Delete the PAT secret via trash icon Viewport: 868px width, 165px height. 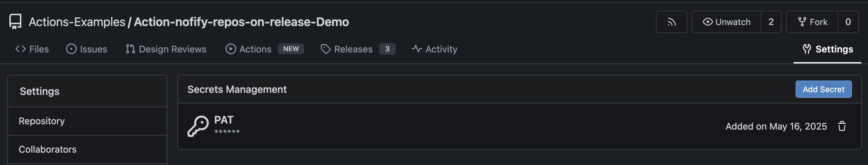(842, 126)
